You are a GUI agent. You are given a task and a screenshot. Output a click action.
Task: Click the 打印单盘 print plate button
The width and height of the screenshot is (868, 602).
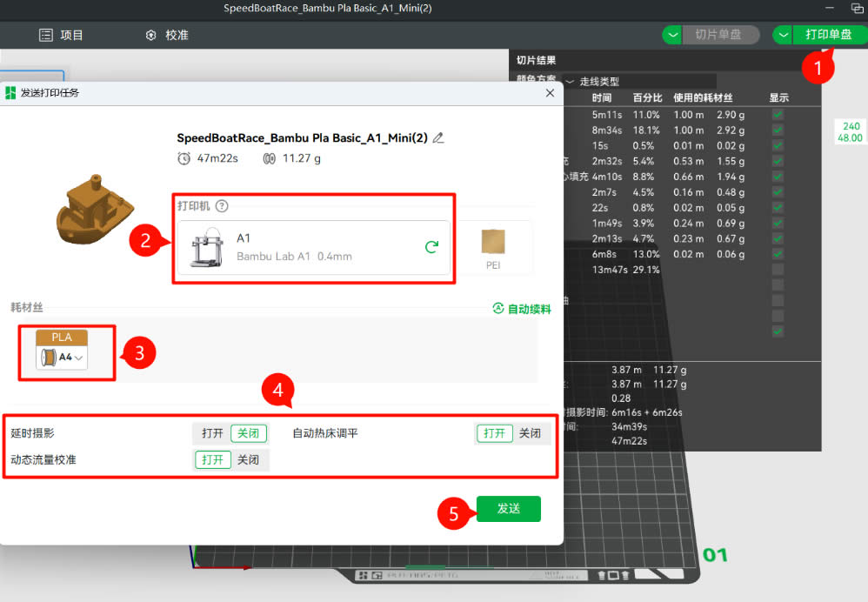828,35
